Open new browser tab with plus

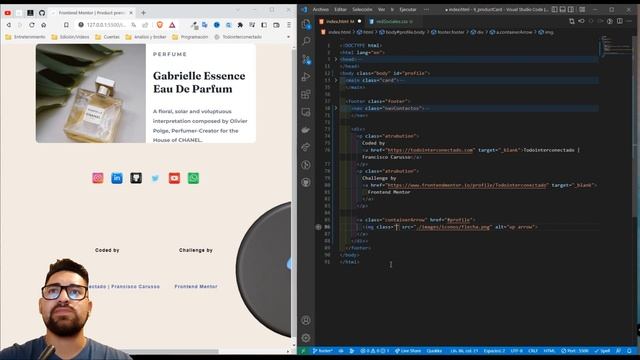[143, 13]
